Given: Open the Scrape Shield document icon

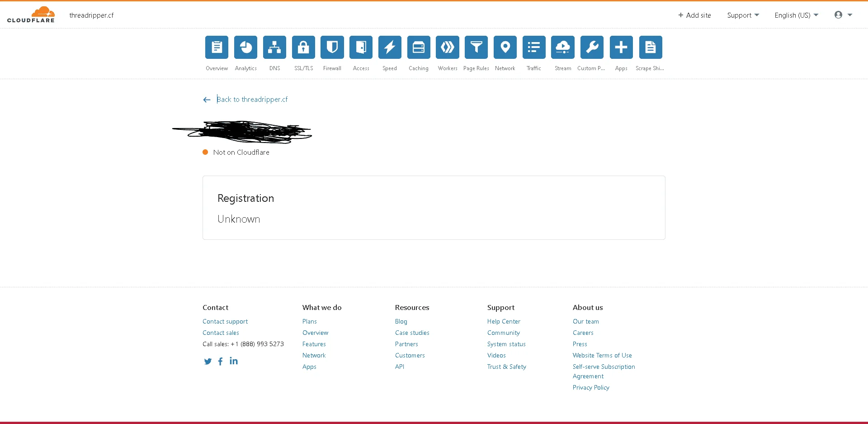Looking at the screenshot, I should tap(651, 47).
